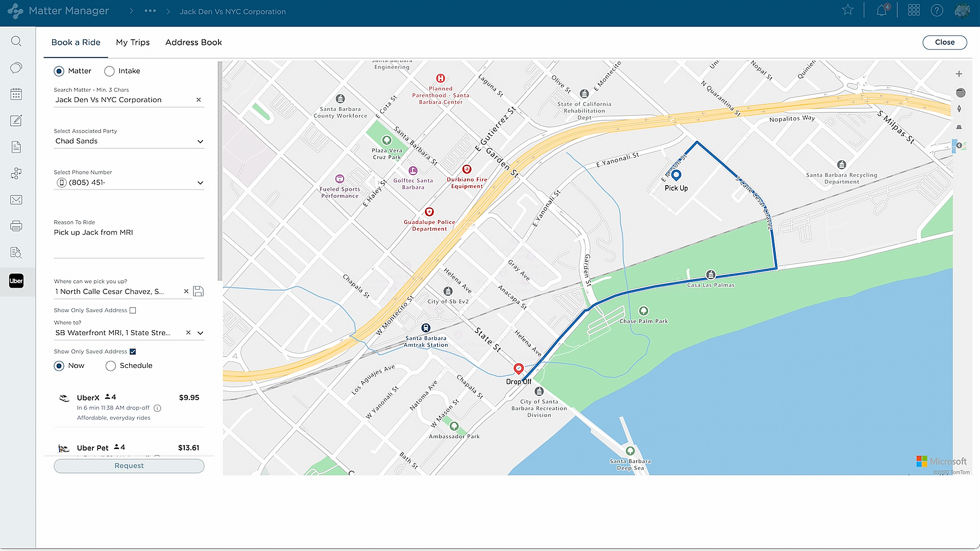The image size is (980, 551).
Task: Zoom in on the map
Action: [959, 74]
